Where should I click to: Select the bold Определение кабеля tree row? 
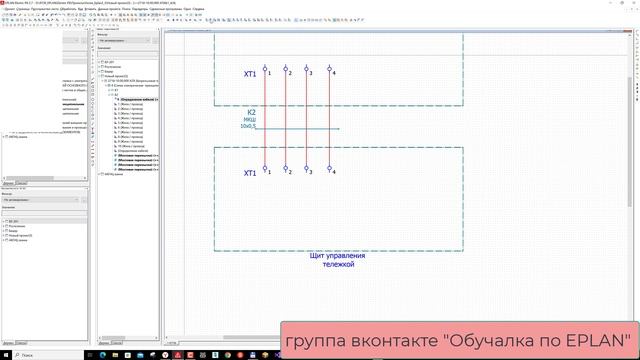138,99
